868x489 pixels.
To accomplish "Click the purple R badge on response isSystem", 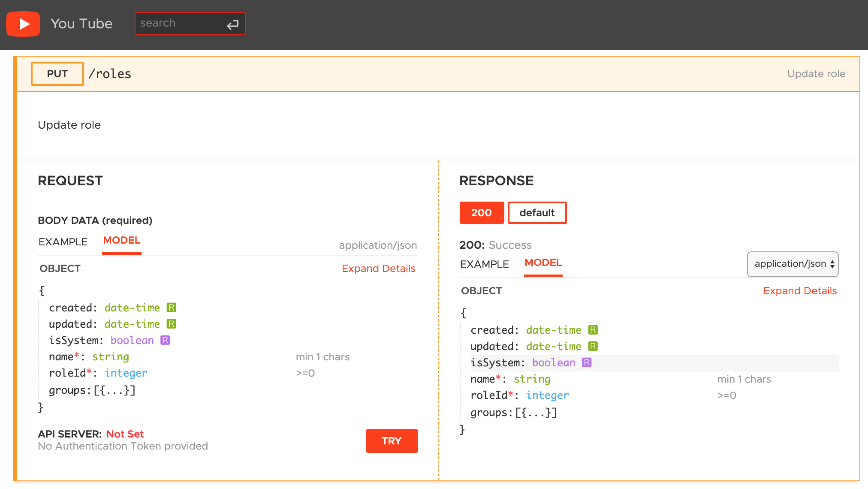I will 587,362.
